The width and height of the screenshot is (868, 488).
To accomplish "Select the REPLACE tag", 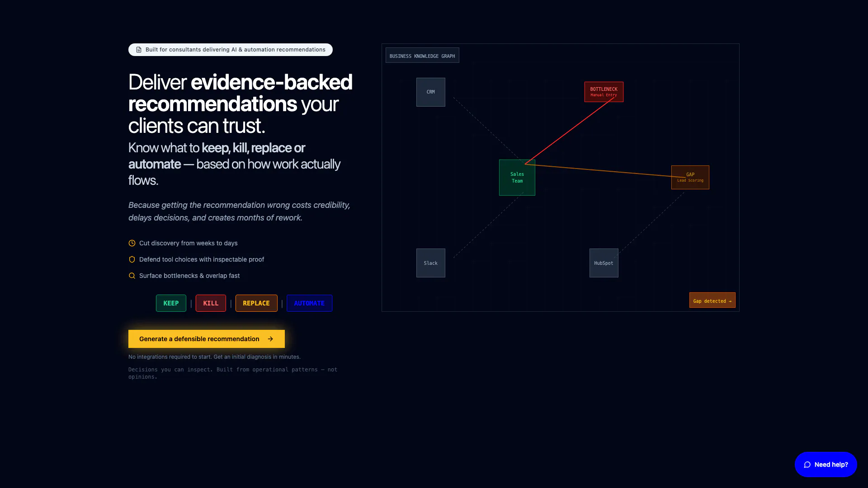I will (x=256, y=303).
